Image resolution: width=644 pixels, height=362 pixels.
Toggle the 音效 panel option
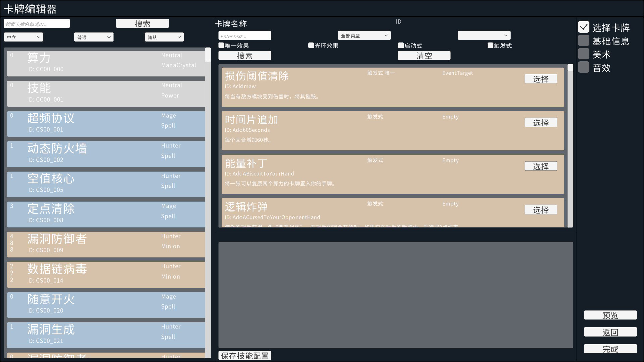pos(583,68)
